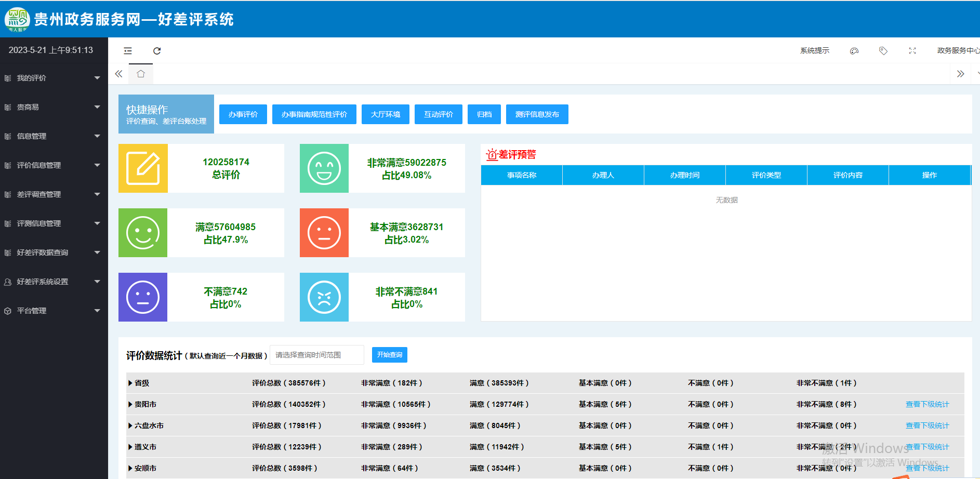Click the 办事评价 quick action button
Viewport: 980px width, 479px height.
point(243,114)
